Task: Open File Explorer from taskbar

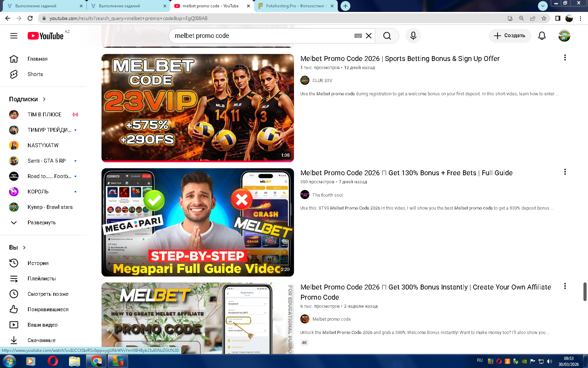Action: tap(74, 361)
